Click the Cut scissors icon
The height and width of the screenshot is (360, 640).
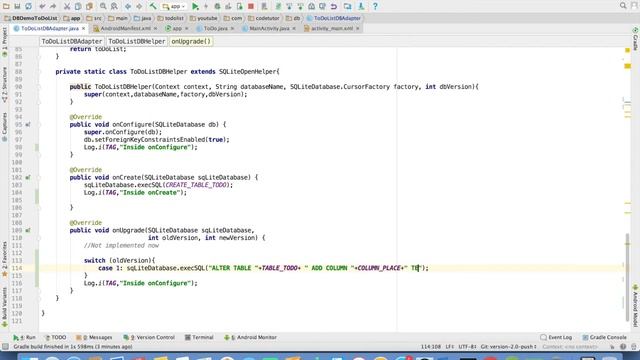67,6
